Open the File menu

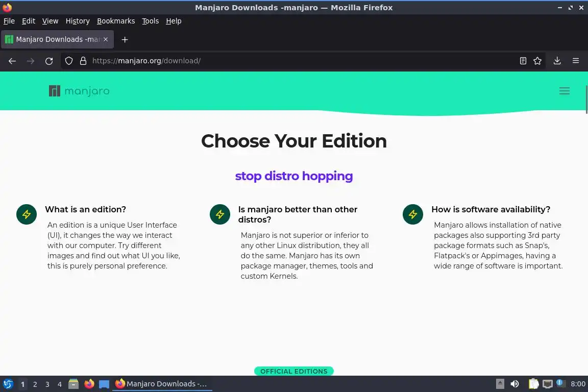tap(9, 21)
